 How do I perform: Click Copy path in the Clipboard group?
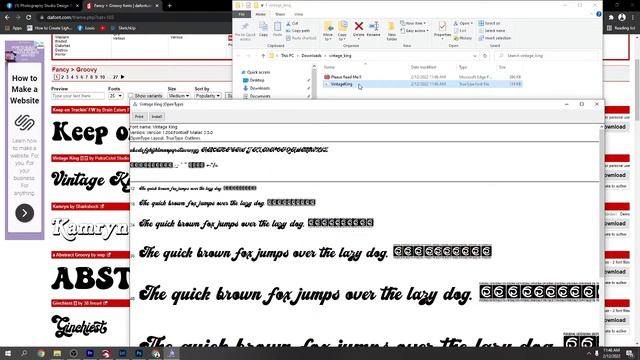coord(298,31)
